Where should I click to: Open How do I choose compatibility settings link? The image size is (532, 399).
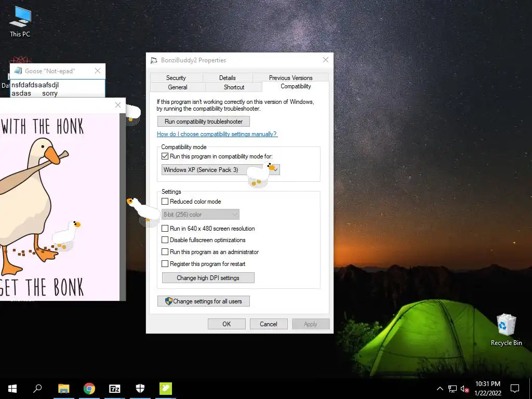(217, 134)
